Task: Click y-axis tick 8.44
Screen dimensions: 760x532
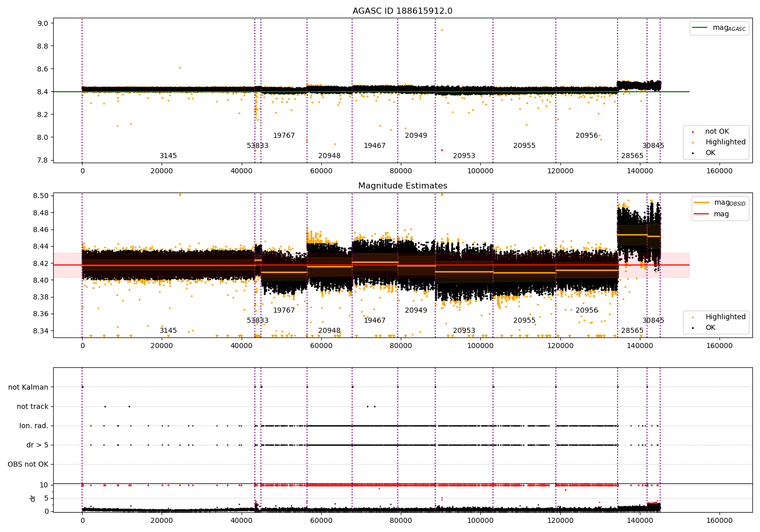Action: point(41,246)
